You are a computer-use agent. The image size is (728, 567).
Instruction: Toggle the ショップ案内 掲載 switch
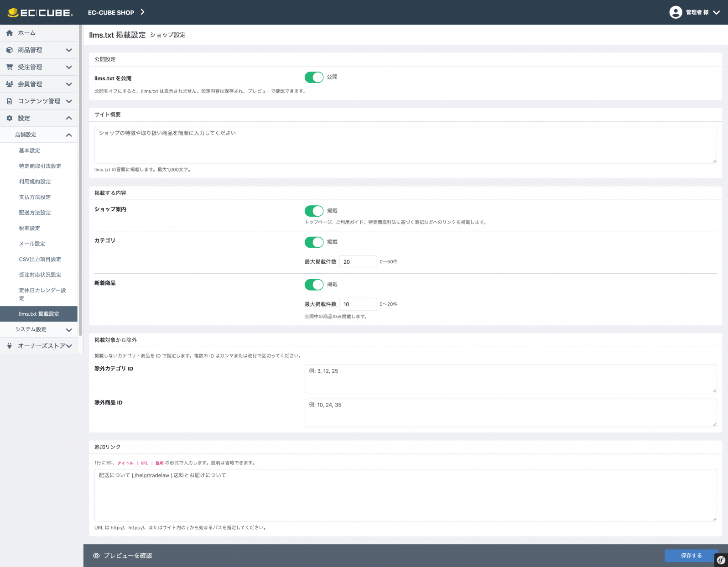click(314, 211)
